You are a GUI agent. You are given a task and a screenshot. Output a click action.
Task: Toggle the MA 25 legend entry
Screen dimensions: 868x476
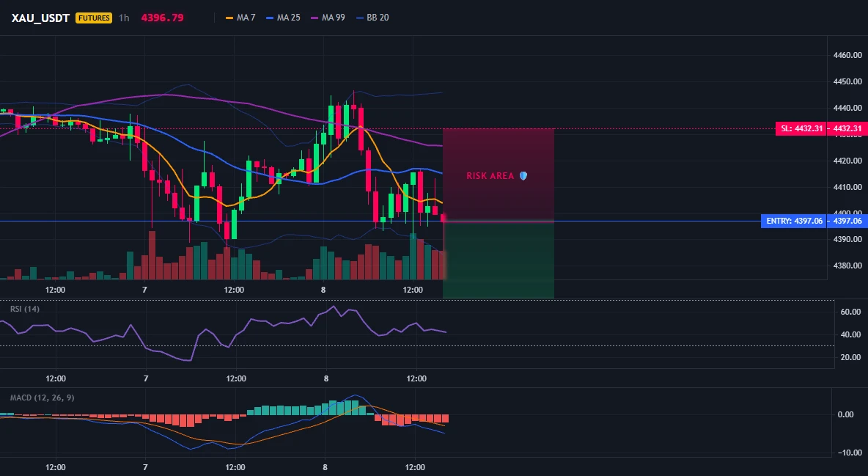point(284,18)
